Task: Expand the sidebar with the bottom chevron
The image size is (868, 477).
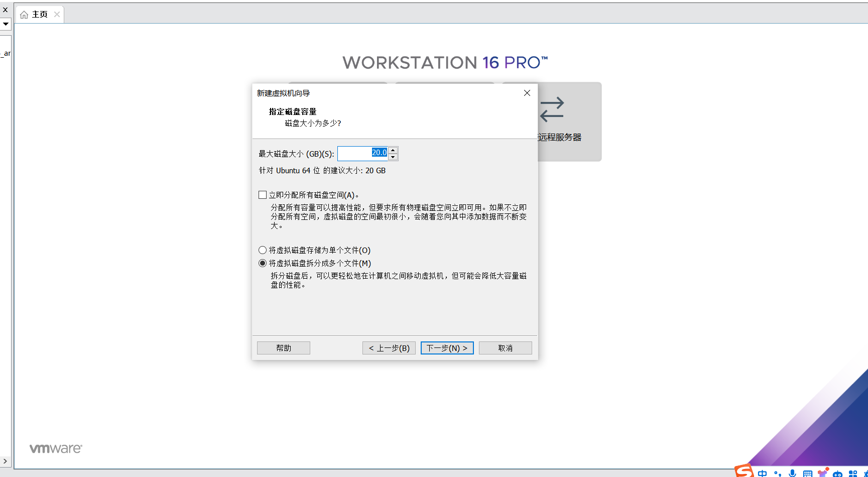Action: coord(5,461)
